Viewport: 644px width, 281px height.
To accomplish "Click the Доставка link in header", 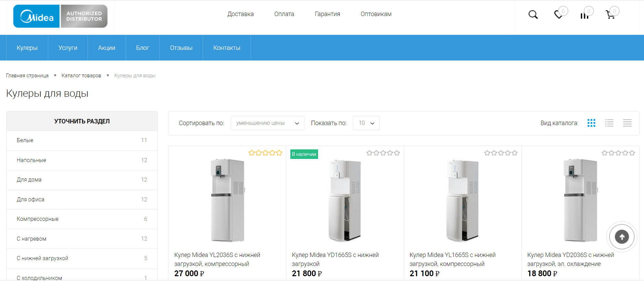I will [240, 14].
